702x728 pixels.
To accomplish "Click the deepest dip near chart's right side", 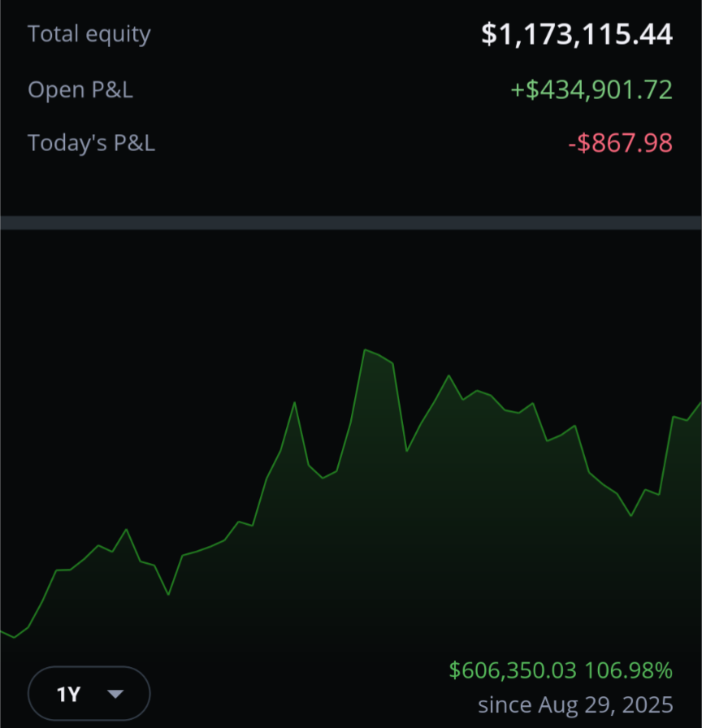I will tap(631, 515).
